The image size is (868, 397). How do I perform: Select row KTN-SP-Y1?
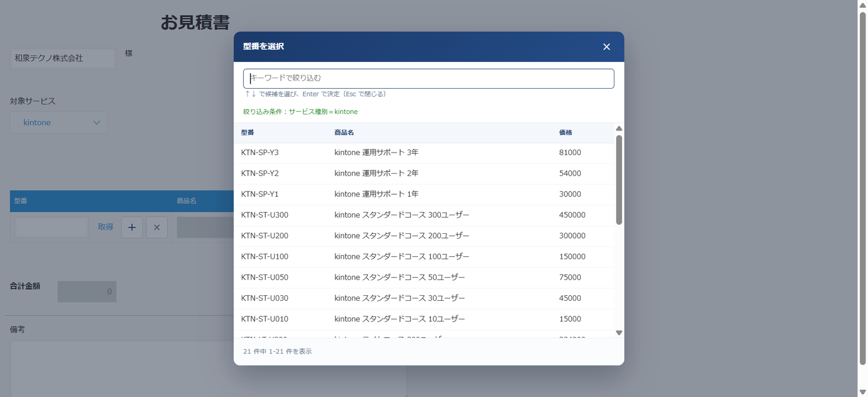[424, 194]
